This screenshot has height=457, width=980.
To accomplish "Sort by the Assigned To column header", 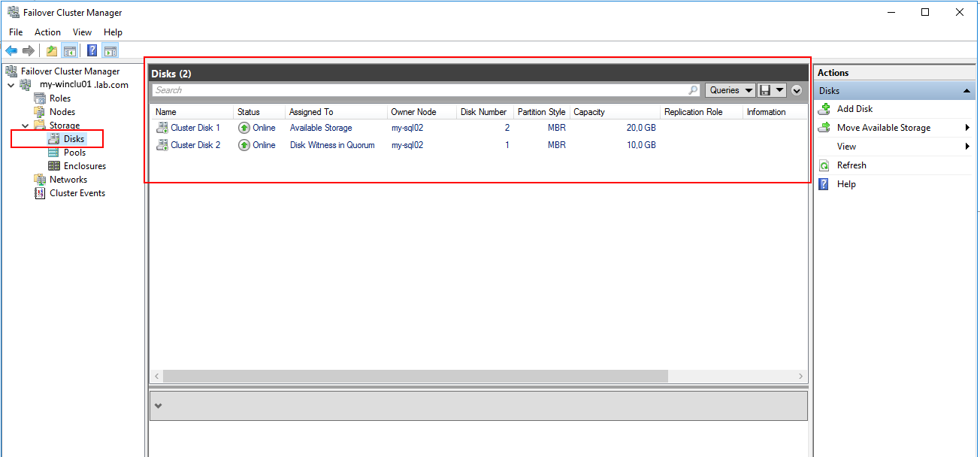I will 336,112.
